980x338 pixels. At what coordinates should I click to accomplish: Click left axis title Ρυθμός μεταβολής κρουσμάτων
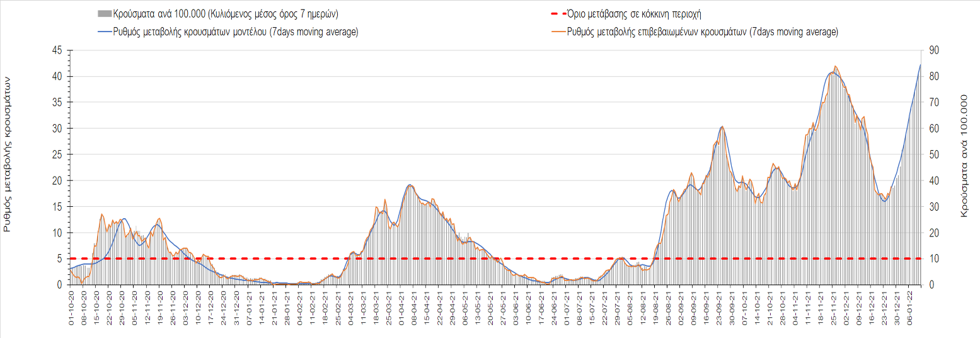(8, 154)
